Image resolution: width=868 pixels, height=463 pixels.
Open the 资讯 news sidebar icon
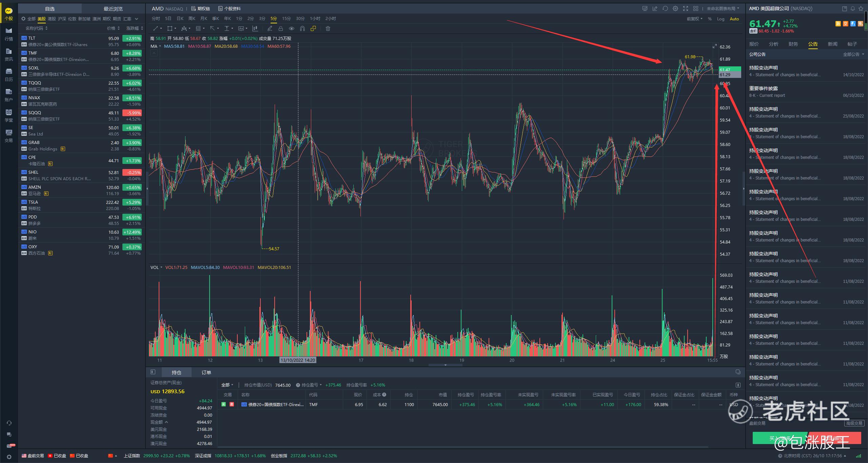(x=9, y=54)
